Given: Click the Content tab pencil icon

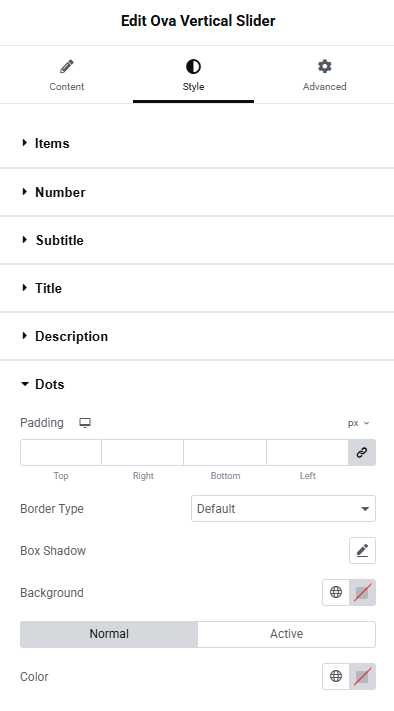Looking at the screenshot, I should tap(67, 67).
